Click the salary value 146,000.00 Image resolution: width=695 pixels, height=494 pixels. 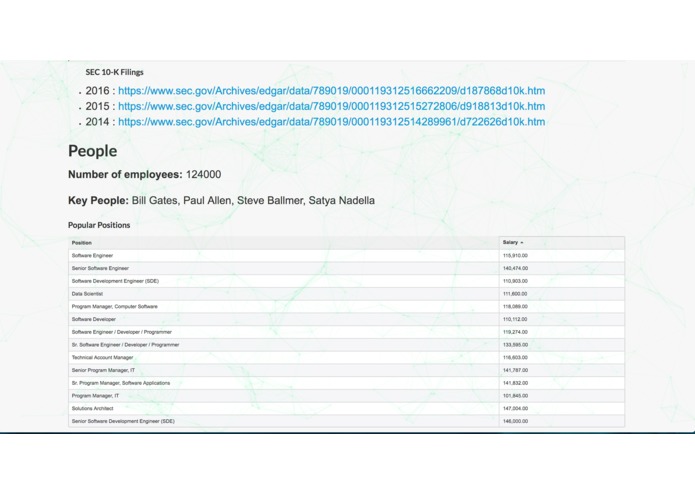515,421
